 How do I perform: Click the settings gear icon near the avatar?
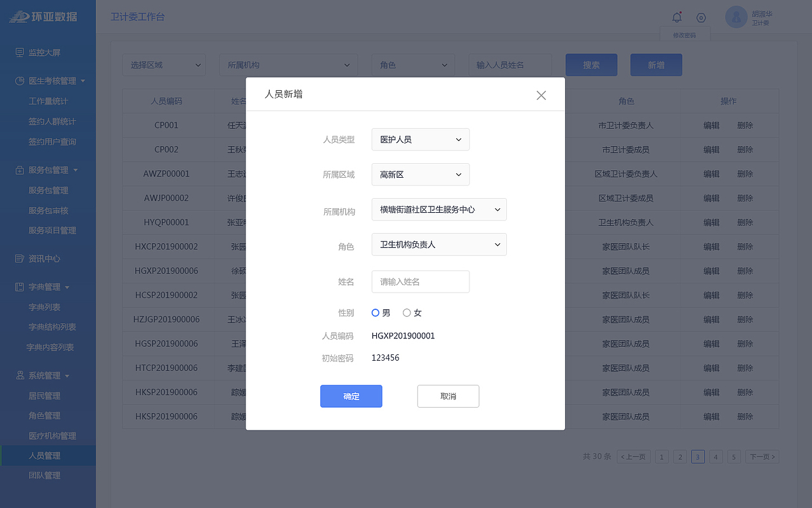700,17
